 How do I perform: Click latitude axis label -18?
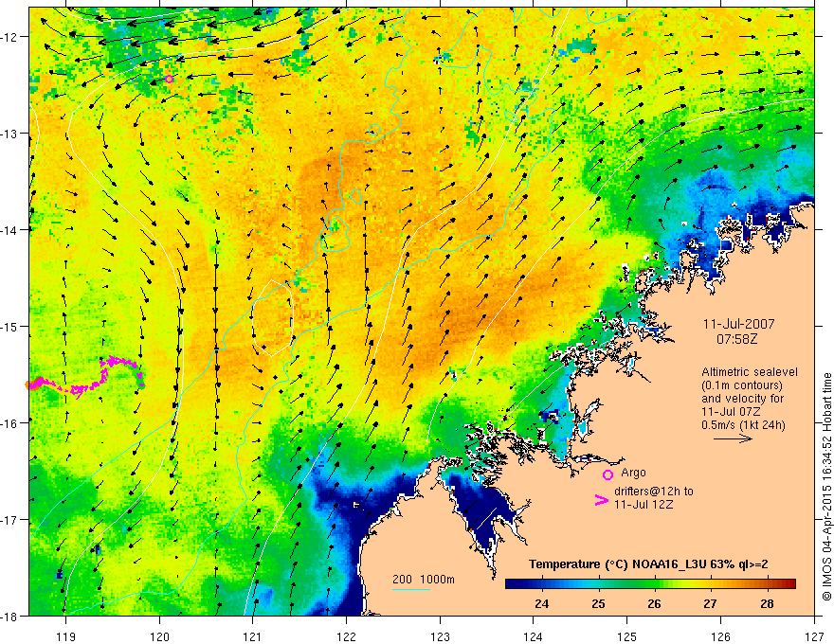(x=9, y=616)
